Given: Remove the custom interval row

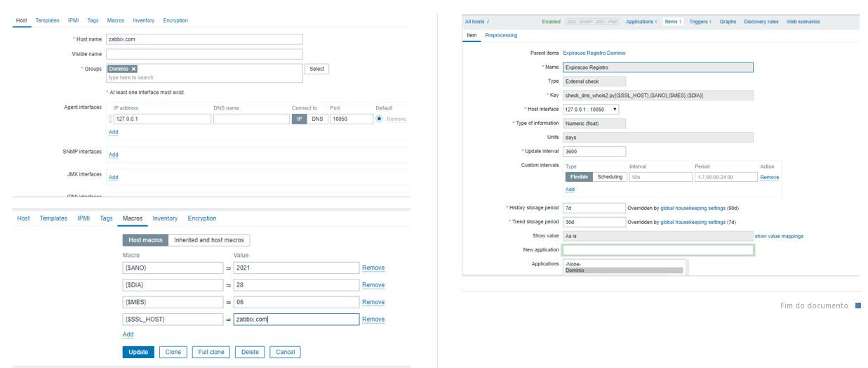Looking at the screenshot, I should pos(769,177).
